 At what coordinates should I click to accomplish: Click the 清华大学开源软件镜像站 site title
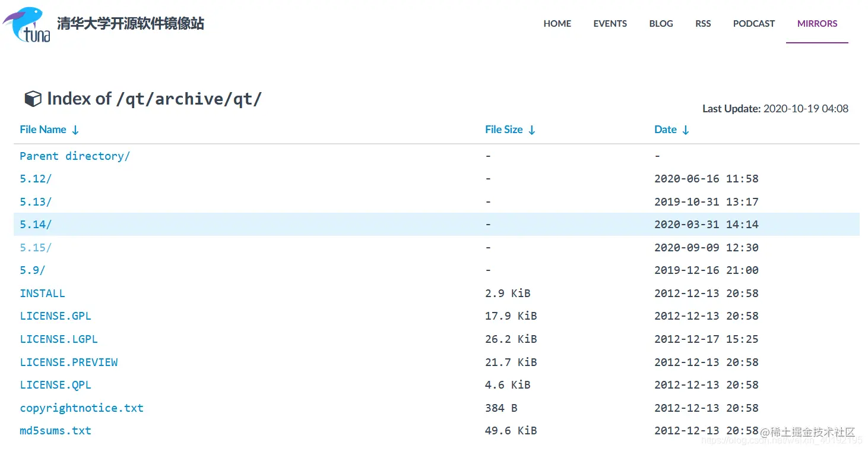pyautogui.click(x=131, y=24)
